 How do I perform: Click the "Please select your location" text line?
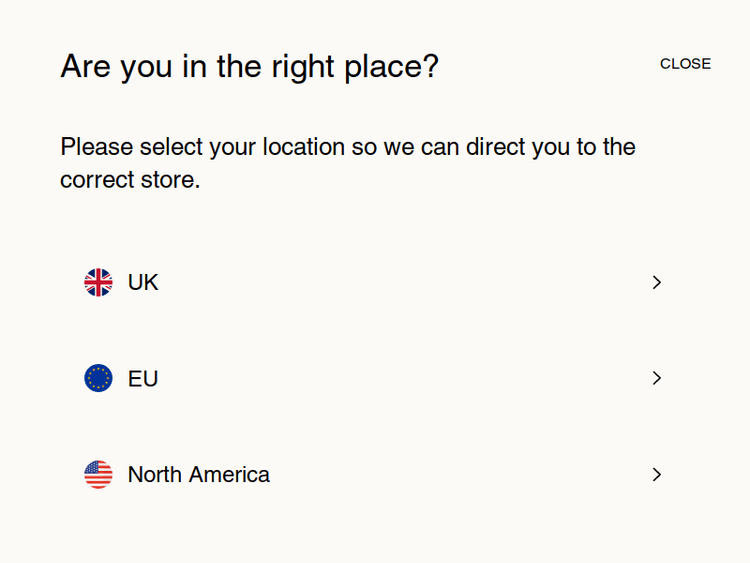[x=347, y=147]
